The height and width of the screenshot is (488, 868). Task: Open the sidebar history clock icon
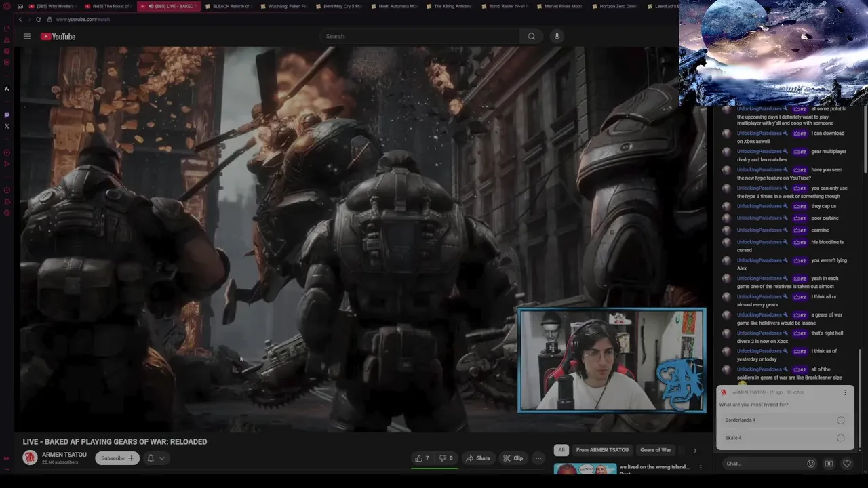pos(7,190)
